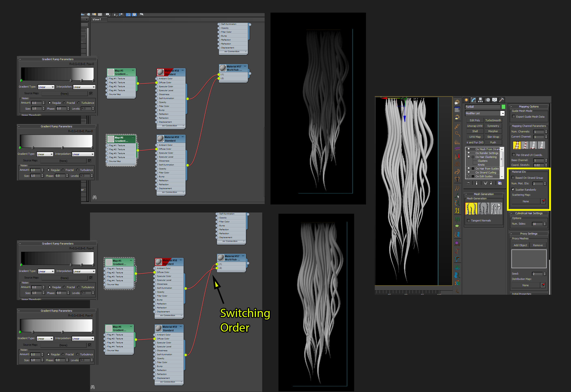Click the Pin Stack icon under modifier stack

click(x=468, y=183)
